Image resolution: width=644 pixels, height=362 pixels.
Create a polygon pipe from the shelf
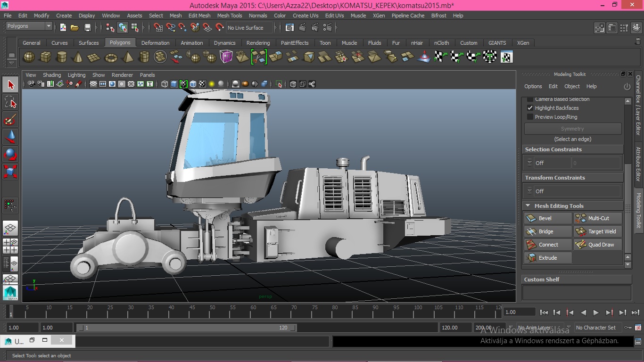point(144,57)
